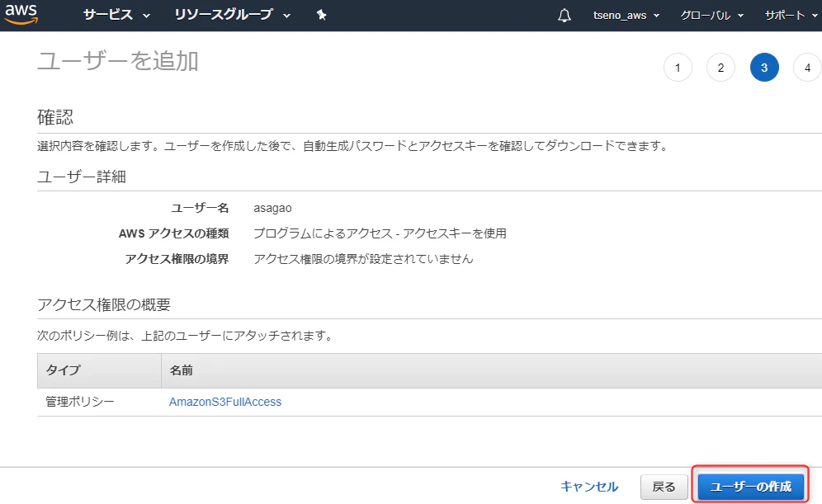This screenshot has width=822, height=504.
Task: Click the 次のポリシー例は attachment description
Action: pyautogui.click(x=185, y=336)
